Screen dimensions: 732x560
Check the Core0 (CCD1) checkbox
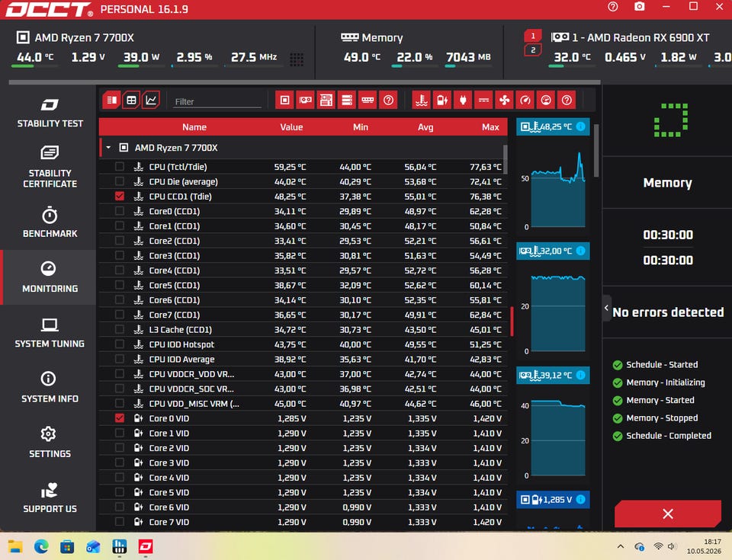(120, 211)
